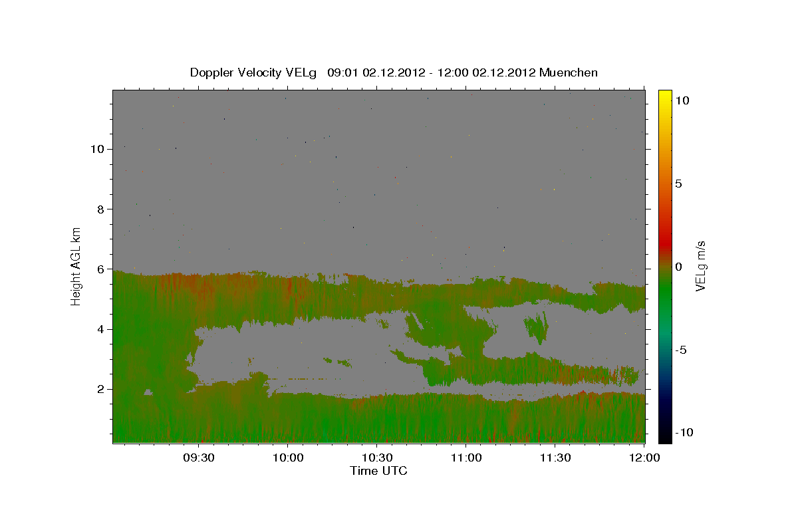798x532 pixels.
Task: Click the dark bottom of the colorbar
Action: coord(665,432)
